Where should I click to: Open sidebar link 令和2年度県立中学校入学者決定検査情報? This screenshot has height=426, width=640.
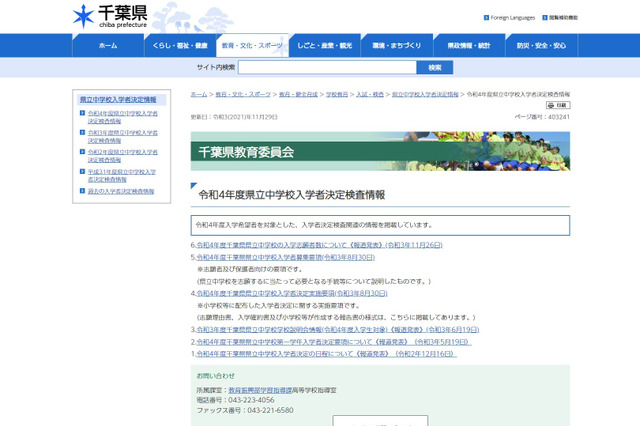pos(122,156)
